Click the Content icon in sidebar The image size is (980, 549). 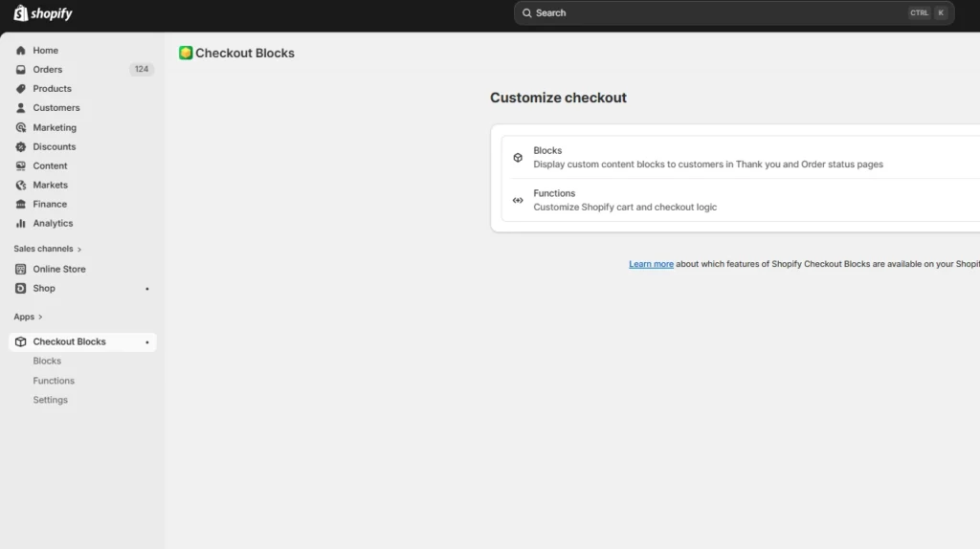(x=21, y=166)
